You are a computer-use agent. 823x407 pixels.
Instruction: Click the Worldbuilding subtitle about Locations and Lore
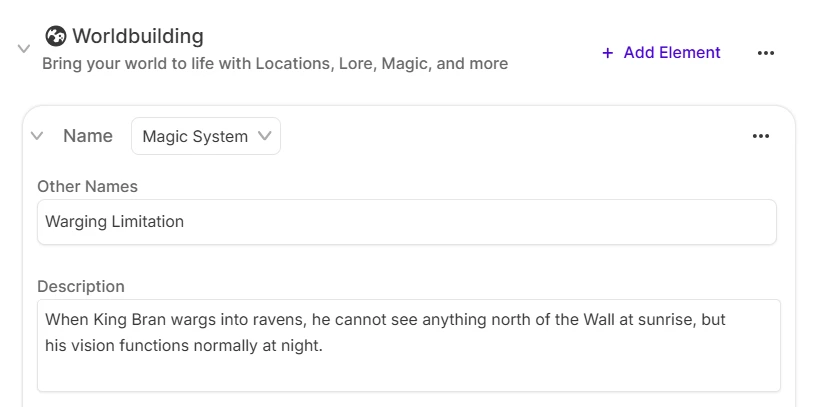(275, 64)
